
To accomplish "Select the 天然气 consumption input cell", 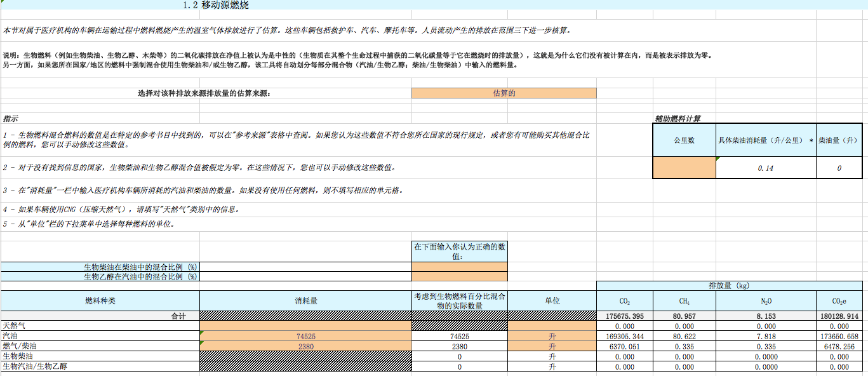I will (305, 325).
